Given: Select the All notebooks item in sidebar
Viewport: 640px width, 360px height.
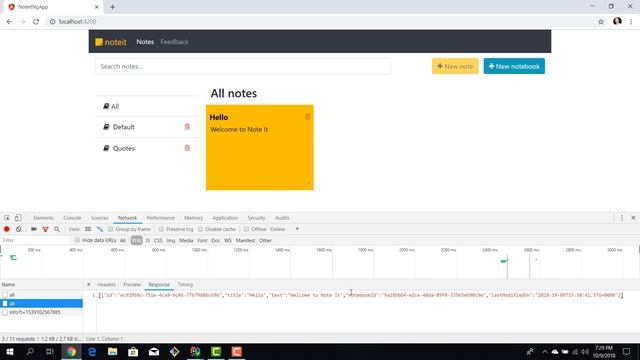Looking at the screenshot, I should [147, 106].
